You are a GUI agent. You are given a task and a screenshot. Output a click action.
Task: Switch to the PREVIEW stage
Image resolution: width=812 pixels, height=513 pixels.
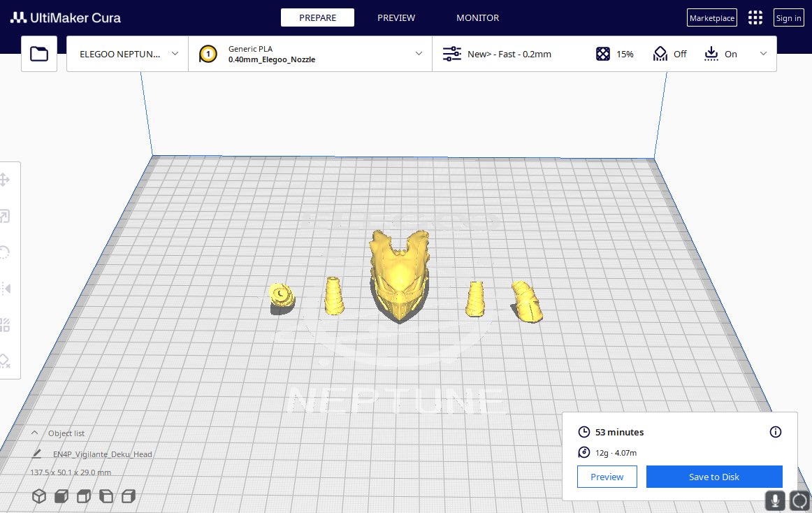pyautogui.click(x=396, y=17)
